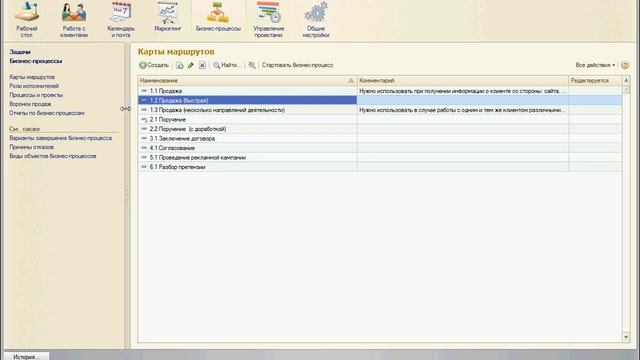The image size is (640, 360).
Task: Go to Карты маршрутов link
Action: click(x=32, y=77)
